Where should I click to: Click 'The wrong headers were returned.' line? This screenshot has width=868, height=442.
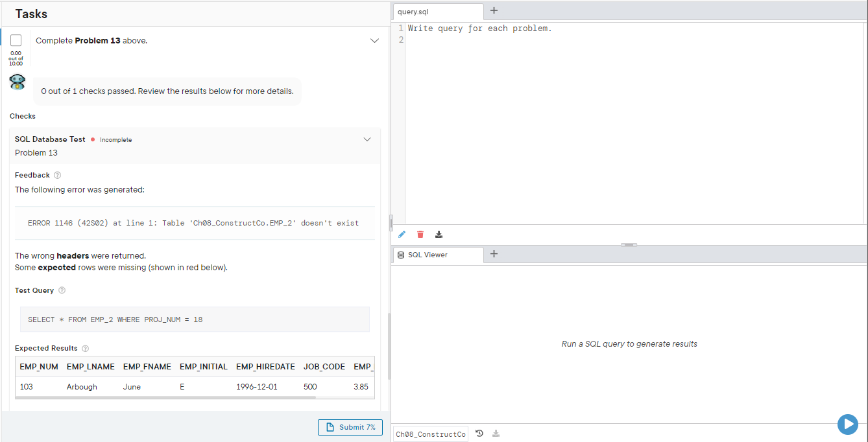click(x=80, y=255)
